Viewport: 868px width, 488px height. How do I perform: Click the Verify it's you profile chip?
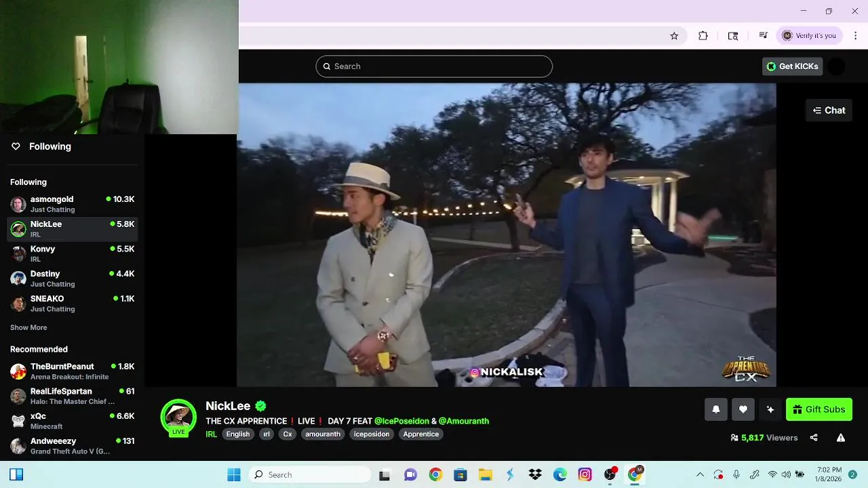[x=809, y=36]
